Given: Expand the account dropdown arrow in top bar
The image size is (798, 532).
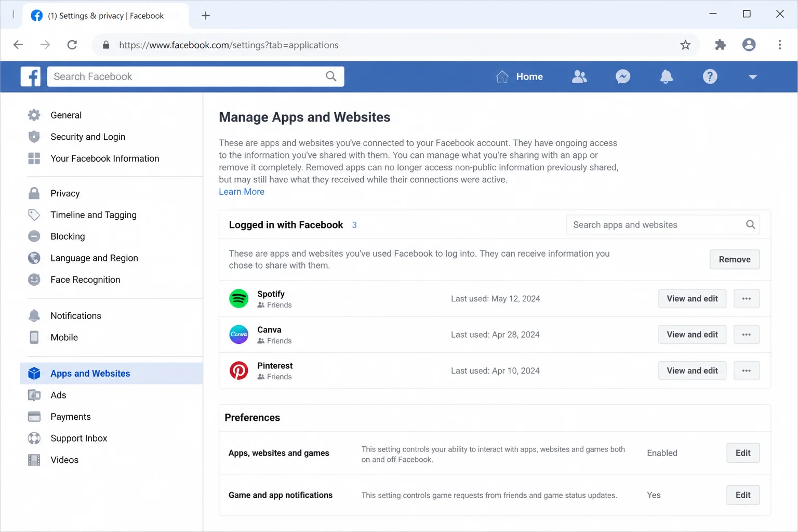Looking at the screenshot, I should pos(753,77).
